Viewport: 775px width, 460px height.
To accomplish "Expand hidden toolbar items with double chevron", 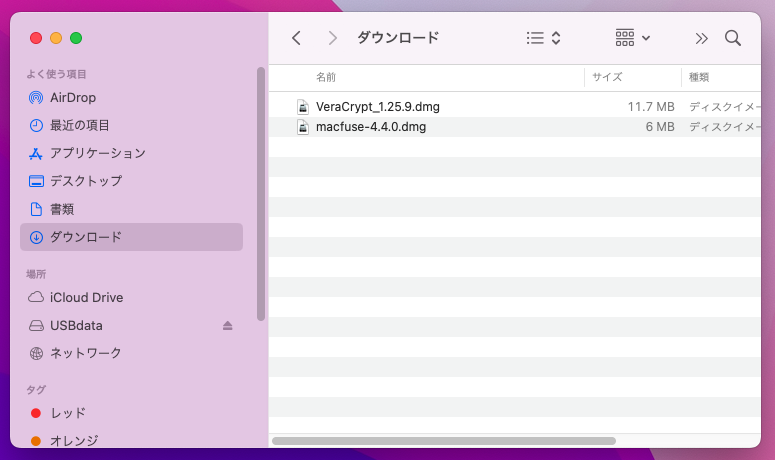I will [x=701, y=38].
